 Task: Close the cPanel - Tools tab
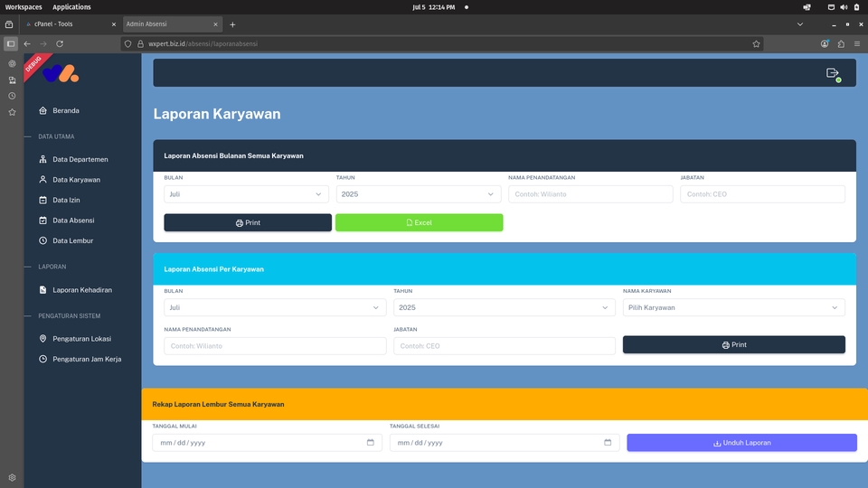click(x=114, y=24)
